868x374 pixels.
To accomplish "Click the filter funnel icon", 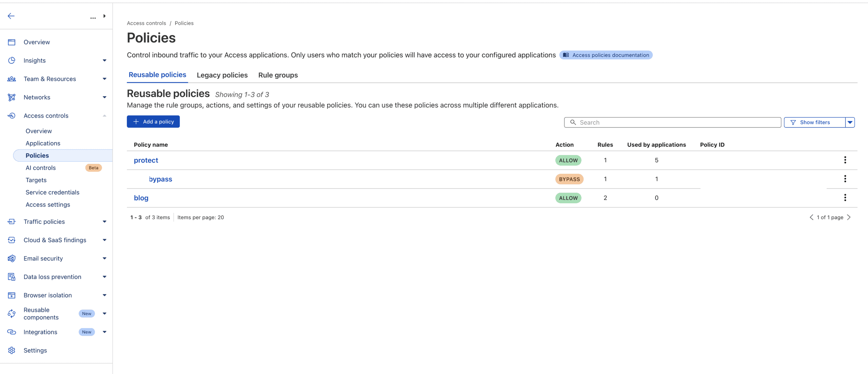I will pos(793,123).
